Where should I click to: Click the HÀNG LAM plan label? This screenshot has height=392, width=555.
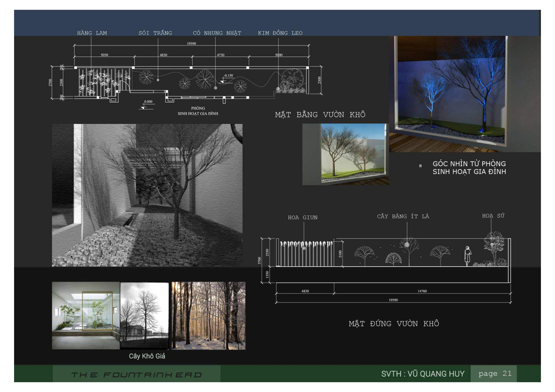pos(92,33)
